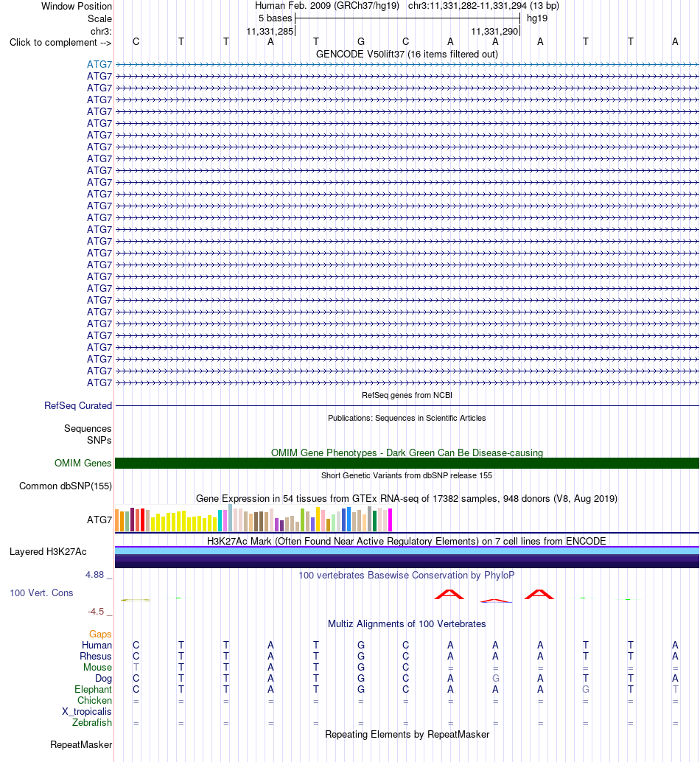This screenshot has height=762, width=700.
Task: Click the 'Chicken' species row label
Action: (95, 701)
